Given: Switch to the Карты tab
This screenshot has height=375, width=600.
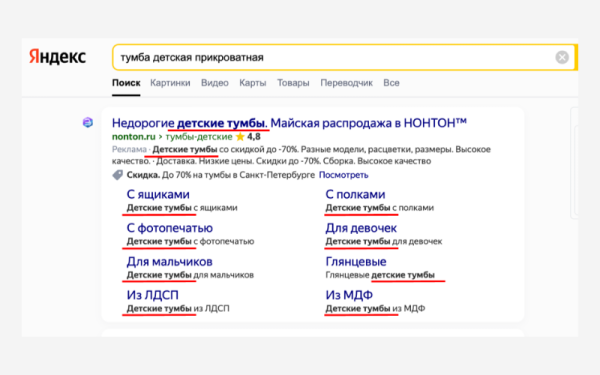Looking at the screenshot, I should (253, 83).
